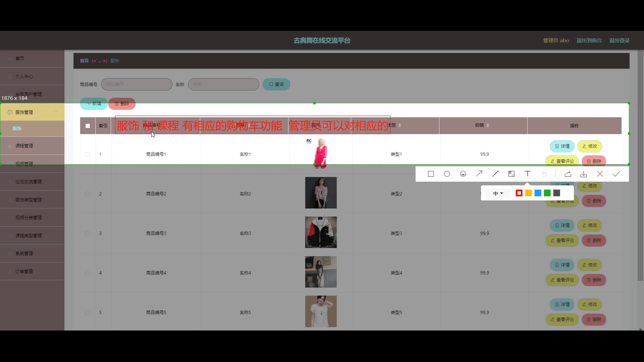Select the rectangle annotation tool

click(x=431, y=174)
